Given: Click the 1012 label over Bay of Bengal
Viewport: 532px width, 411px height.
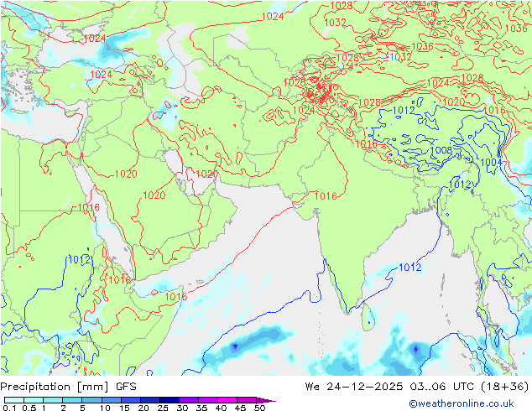Looking at the screenshot, I should [x=409, y=268].
